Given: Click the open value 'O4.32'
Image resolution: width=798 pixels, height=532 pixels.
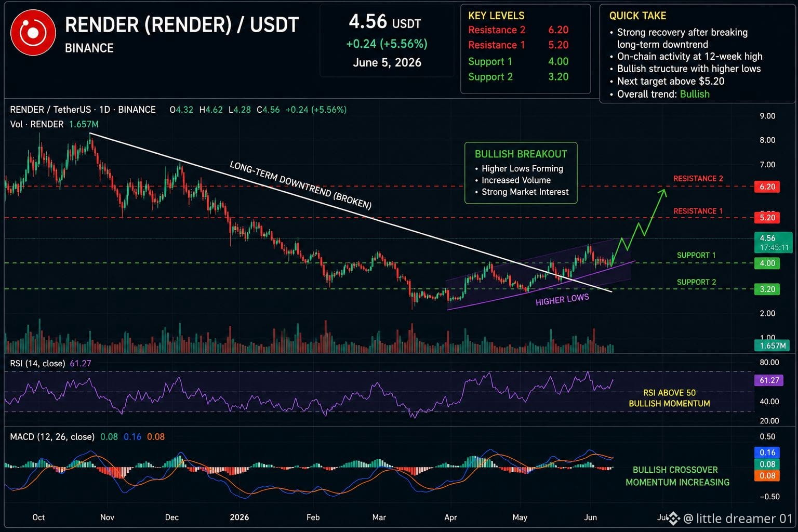Looking at the screenshot, I should tap(181, 110).
